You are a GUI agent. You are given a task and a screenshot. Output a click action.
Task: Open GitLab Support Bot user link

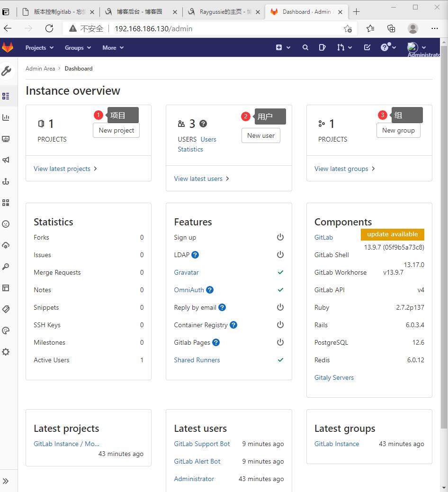pos(202,444)
